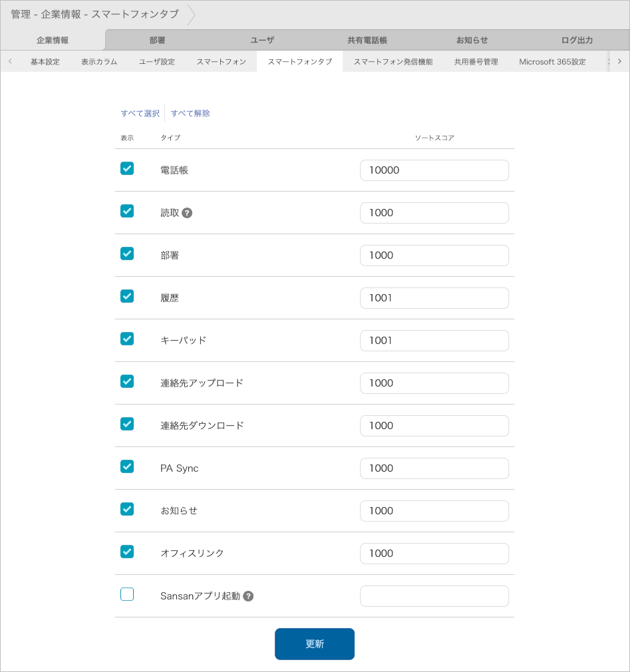Click the お知らせ sort score field
The height and width of the screenshot is (672, 630).
(x=434, y=511)
